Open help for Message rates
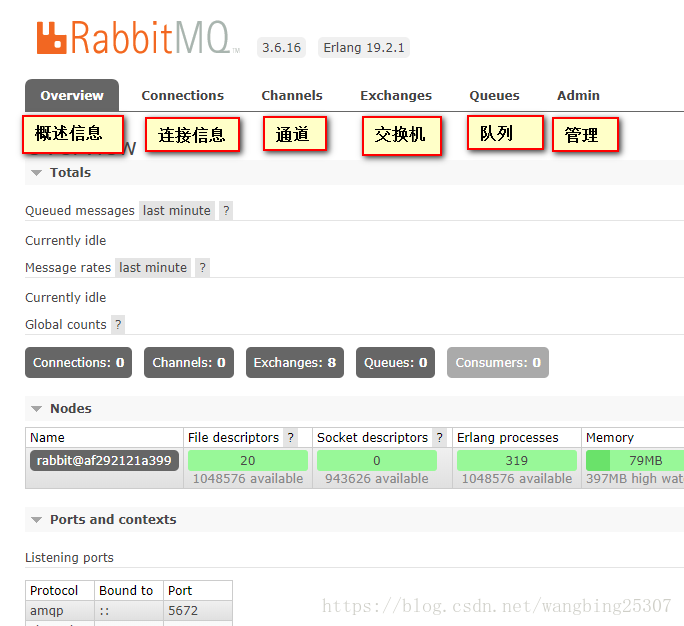684x626 pixels. (x=202, y=267)
